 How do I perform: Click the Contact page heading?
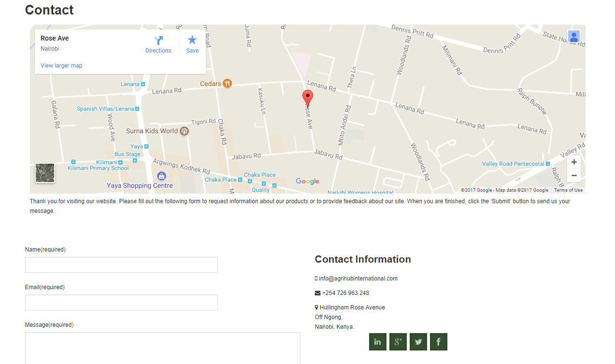(x=49, y=10)
